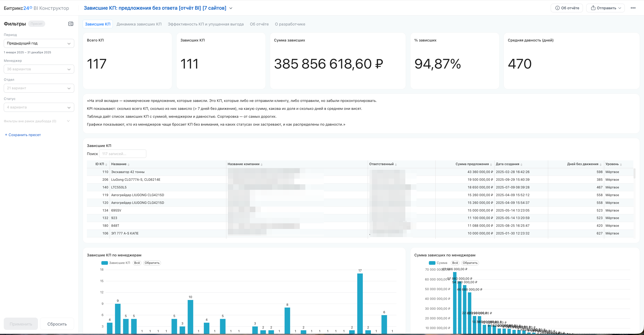Viewport: 644px width, 335px height.
Task: Click the Пресет badge next to Фильтры
Action: pyautogui.click(x=37, y=24)
